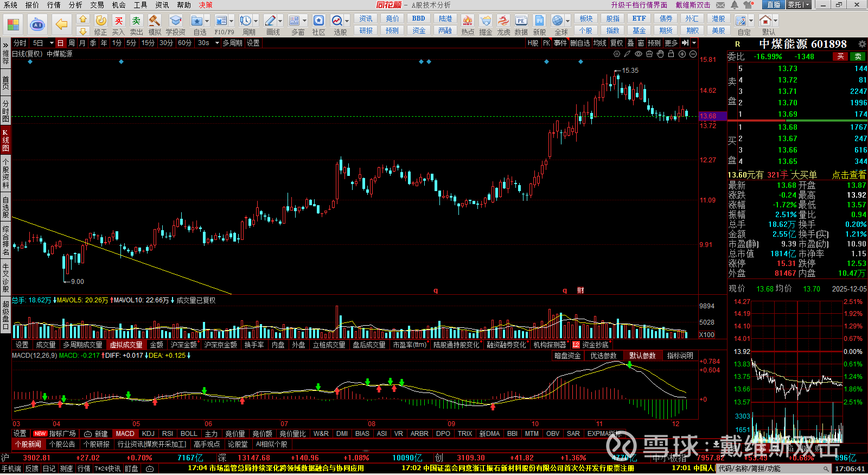868x475 pixels.
Task: Toggle the eye visibility icon above chart
Action: [639, 54]
